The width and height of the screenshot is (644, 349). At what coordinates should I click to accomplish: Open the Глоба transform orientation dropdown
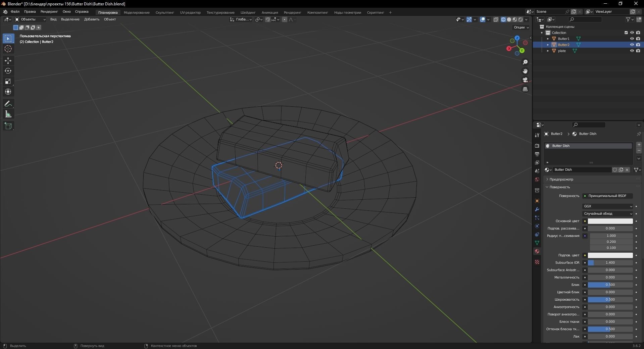click(241, 19)
